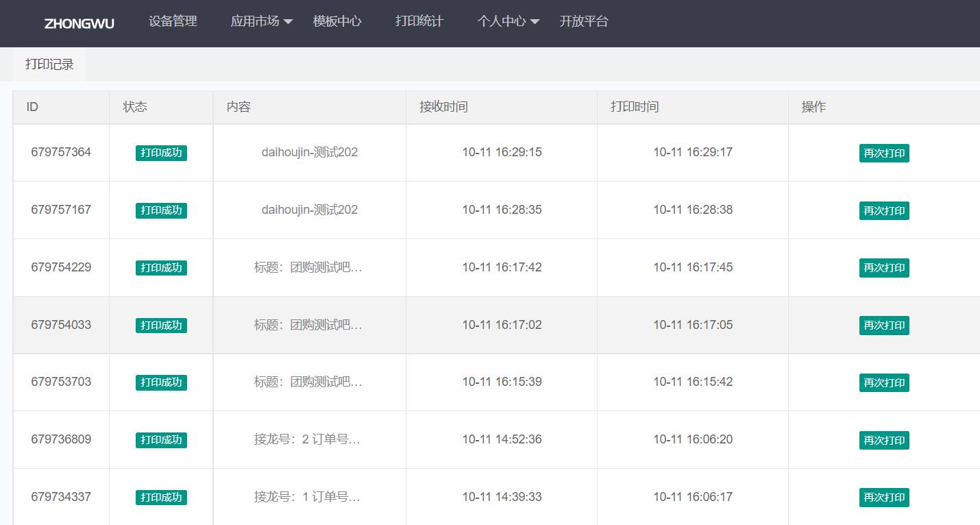Image resolution: width=980 pixels, height=525 pixels.
Task: Click content daihoujin-测试202 of record 679757167
Action: click(x=310, y=210)
